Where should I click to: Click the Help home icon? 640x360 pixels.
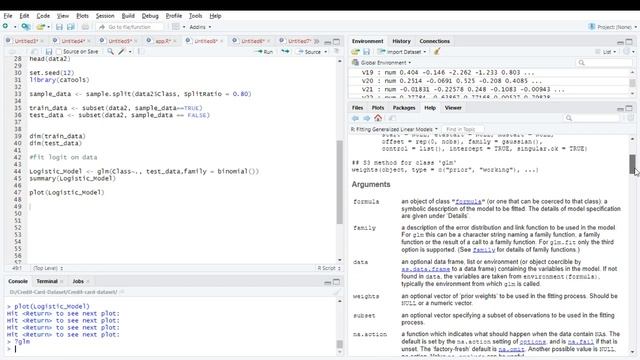(378, 118)
